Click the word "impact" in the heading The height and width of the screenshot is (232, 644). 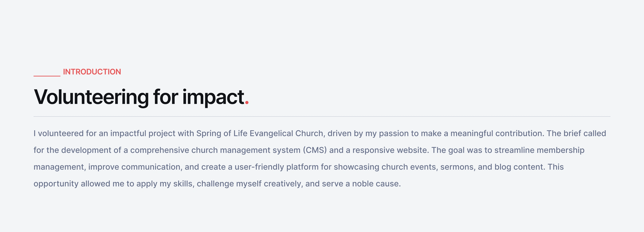(213, 97)
